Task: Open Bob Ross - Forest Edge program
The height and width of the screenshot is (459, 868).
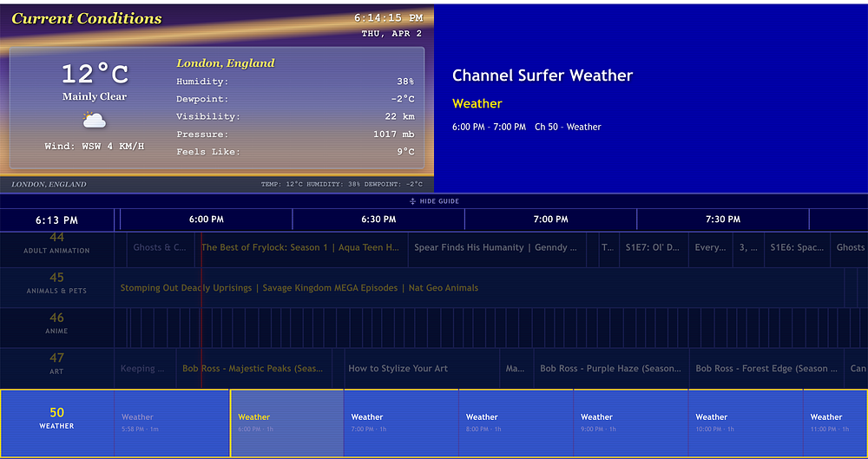Action: click(766, 368)
